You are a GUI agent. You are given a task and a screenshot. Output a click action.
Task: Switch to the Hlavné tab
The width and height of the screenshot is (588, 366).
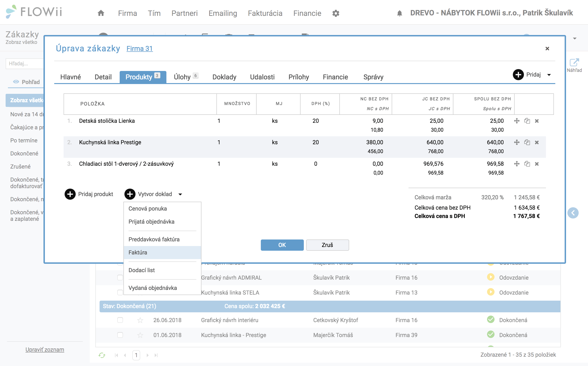71,77
